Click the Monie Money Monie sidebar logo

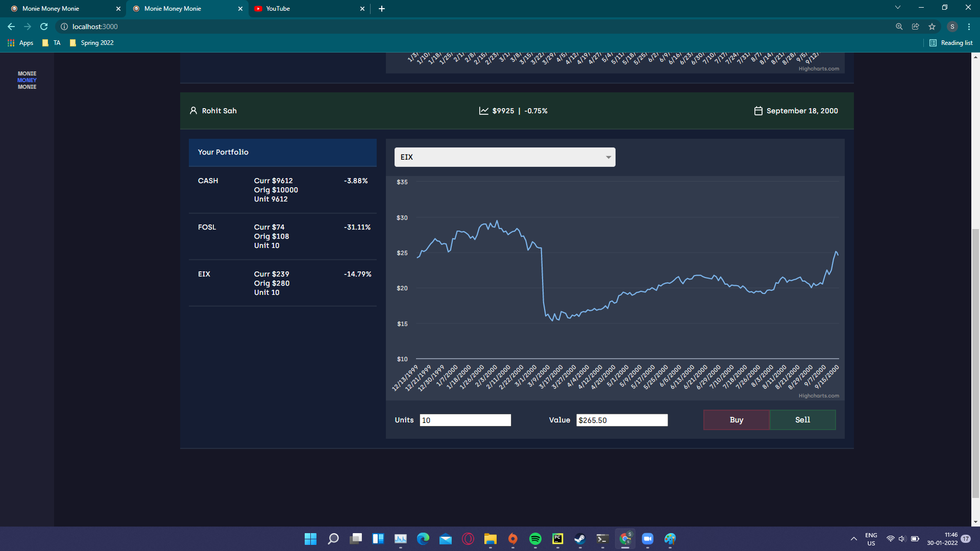click(27, 80)
